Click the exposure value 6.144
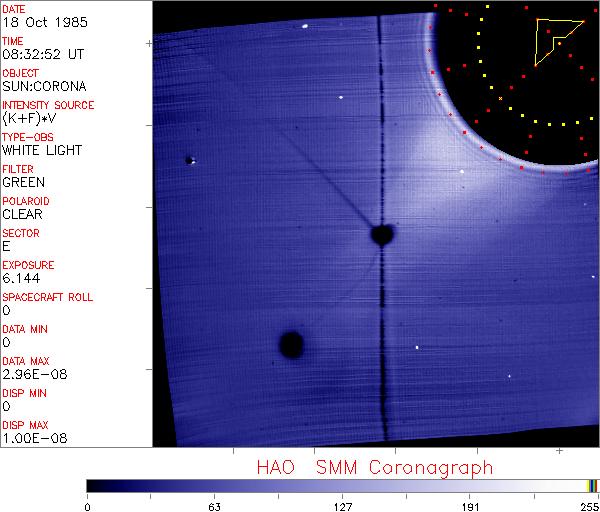The height and width of the screenshot is (512, 600). pyautogui.click(x=21, y=278)
